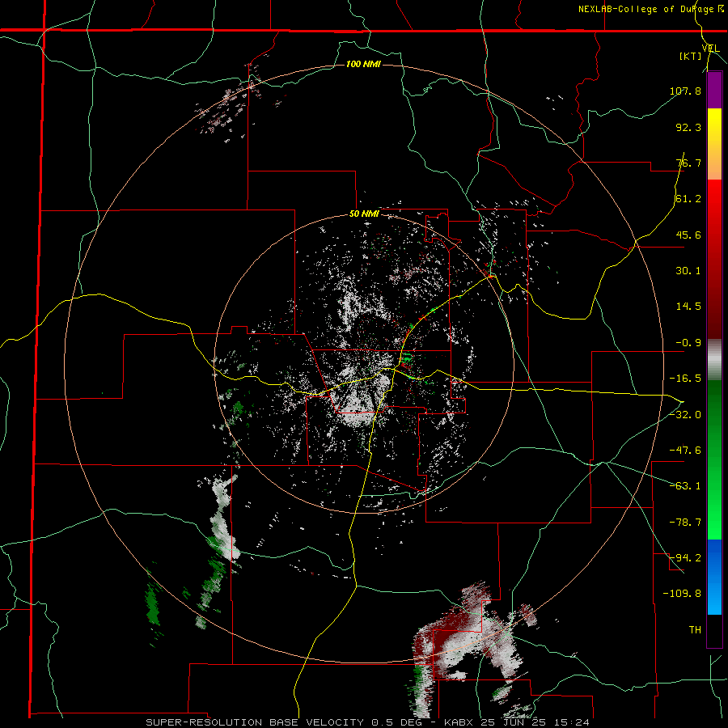Click the Super-Resolution Base Velocity caption

367,722
